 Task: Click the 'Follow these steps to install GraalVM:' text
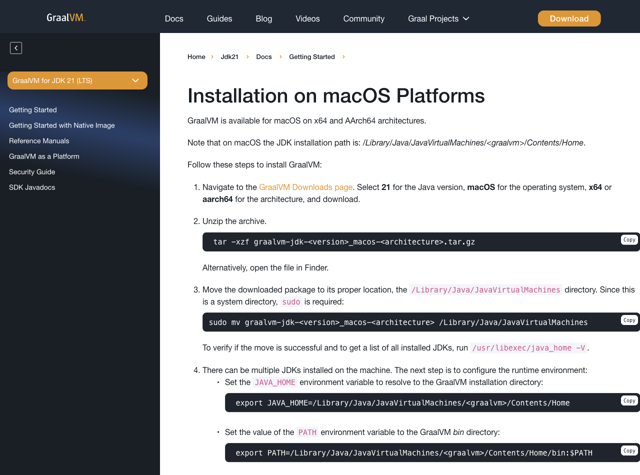255,165
